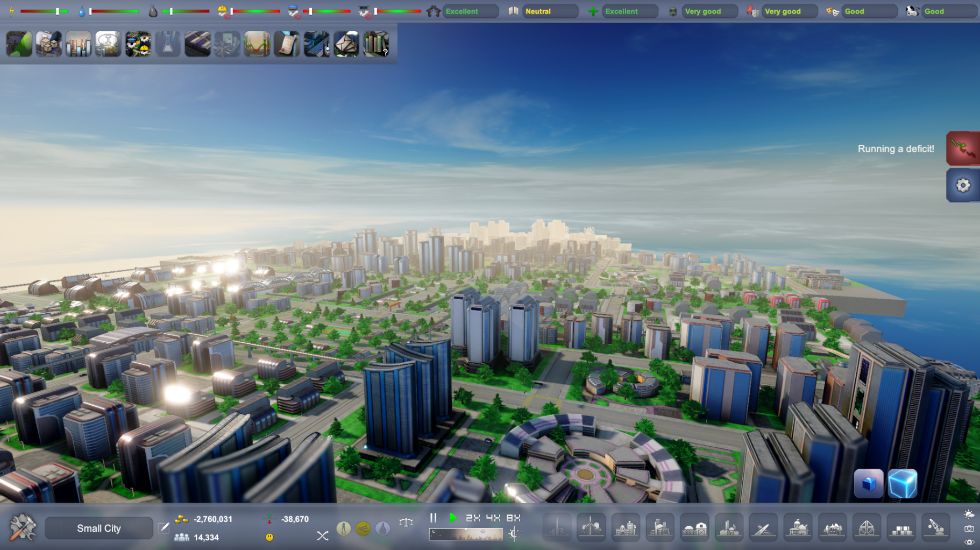
Task: Toggle the water droplet overlay circle
Action: point(382,528)
